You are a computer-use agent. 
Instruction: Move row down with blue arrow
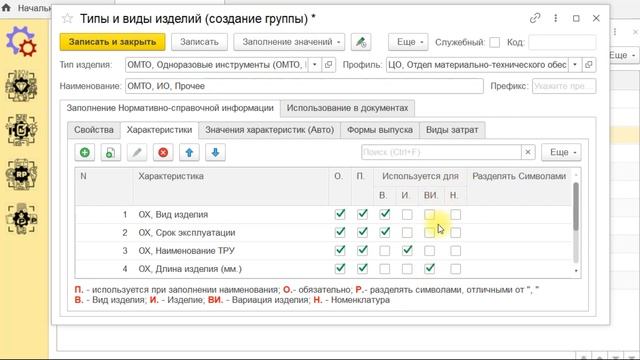(215, 153)
